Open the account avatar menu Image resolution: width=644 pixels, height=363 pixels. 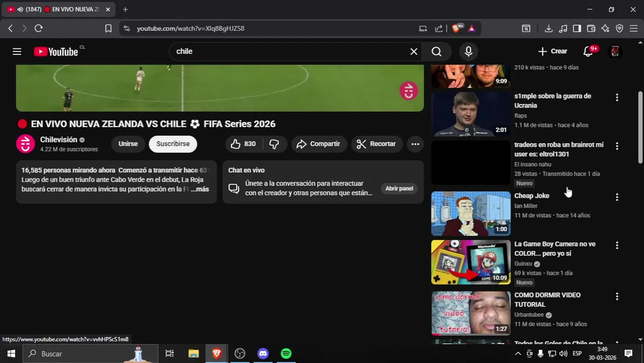click(615, 51)
